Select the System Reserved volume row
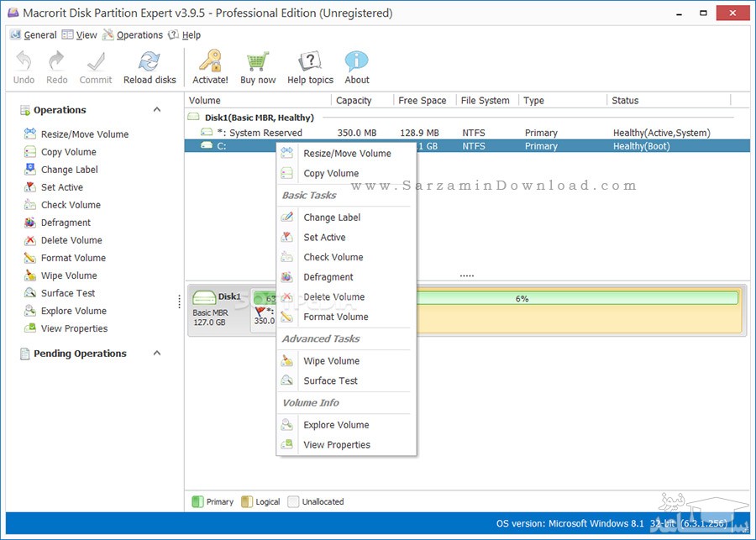The image size is (756, 540). 265,133
